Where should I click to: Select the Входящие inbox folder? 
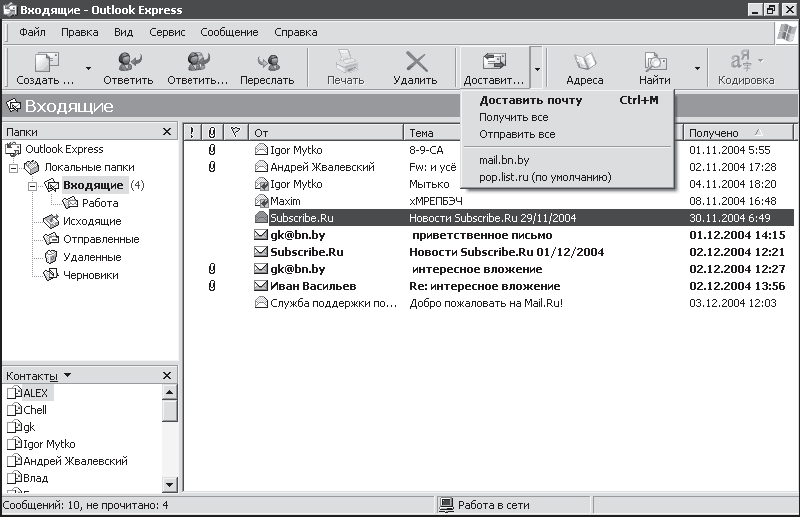[93, 185]
